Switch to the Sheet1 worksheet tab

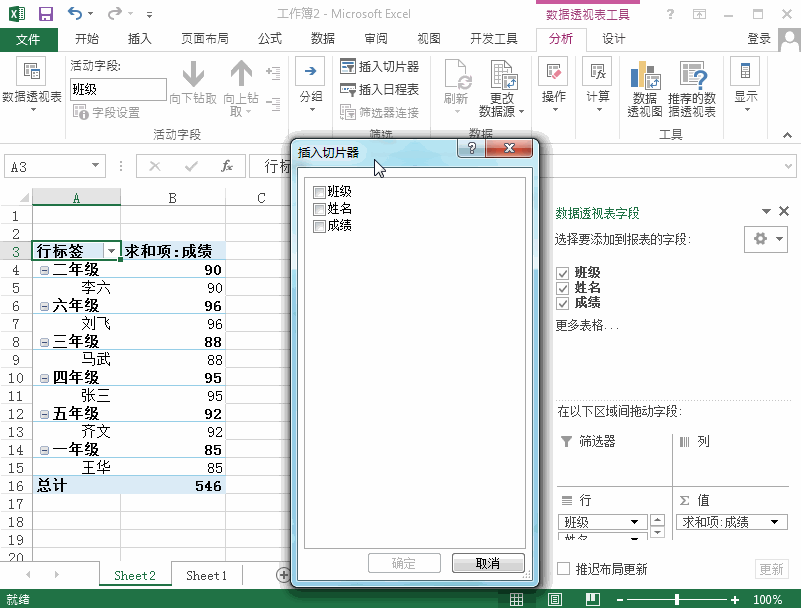pos(206,575)
